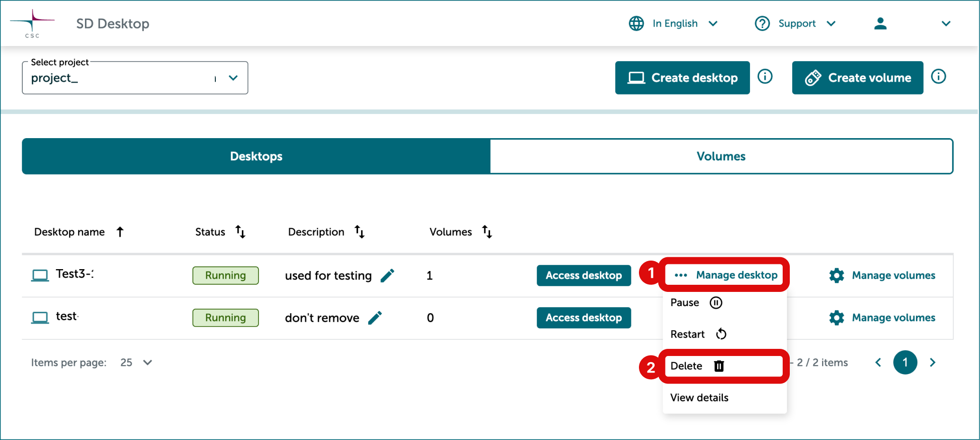
Task: Open Manage volumes for test row
Action: click(x=883, y=318)
